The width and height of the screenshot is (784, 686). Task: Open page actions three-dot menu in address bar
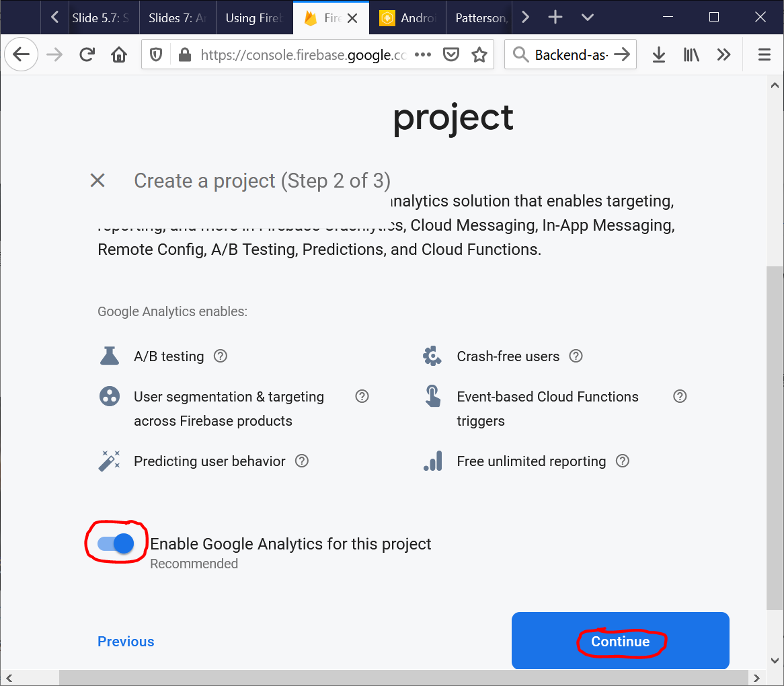pos(423,54)
